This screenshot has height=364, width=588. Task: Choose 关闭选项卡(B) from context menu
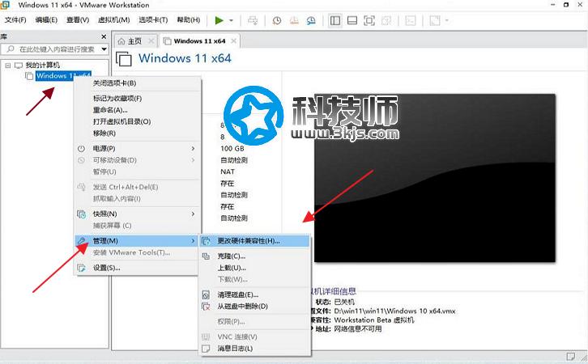(114, 83)
